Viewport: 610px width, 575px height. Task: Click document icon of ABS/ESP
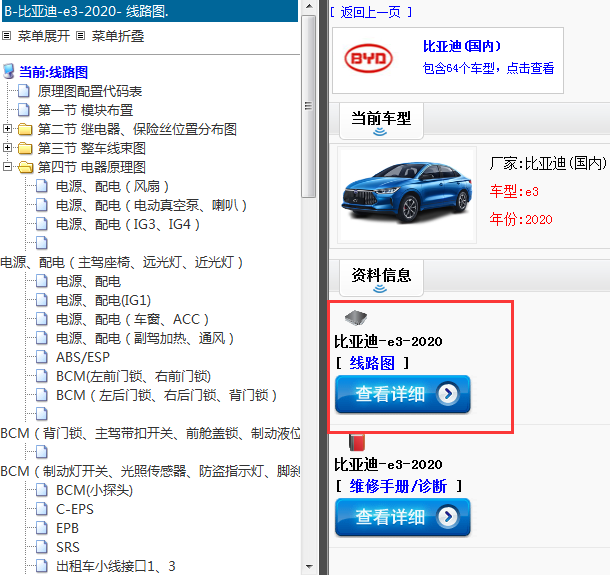coord(42,357)
